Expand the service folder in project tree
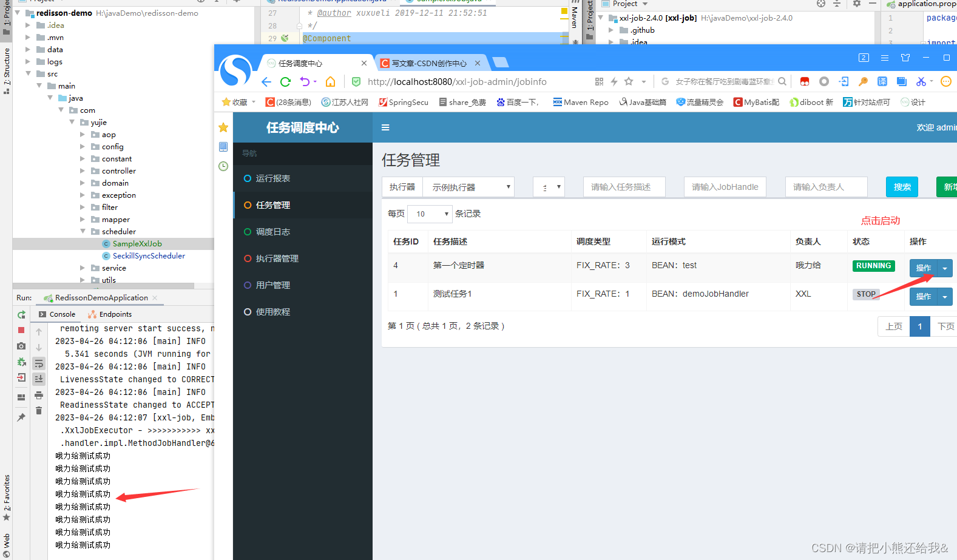 [x=83, y=268]
